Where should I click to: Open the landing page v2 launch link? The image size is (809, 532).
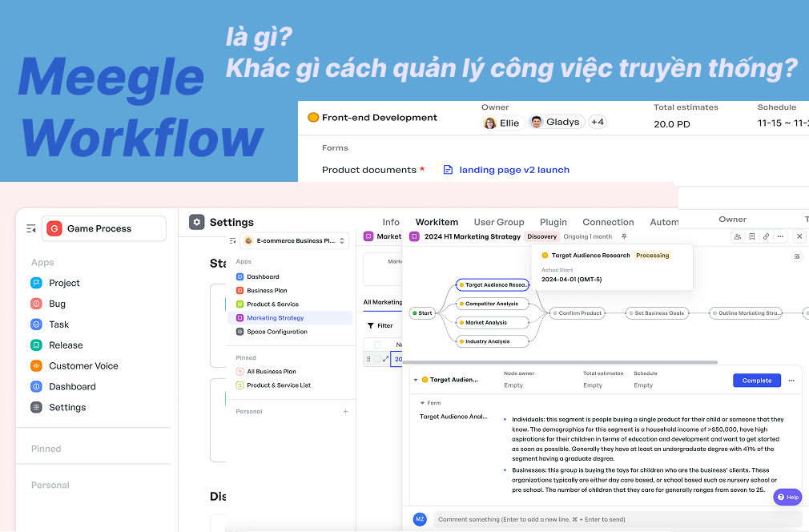point(513,169)
